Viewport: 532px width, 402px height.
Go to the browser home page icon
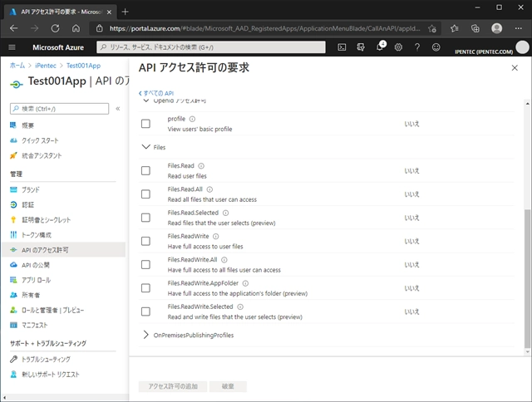coord(76,28)
